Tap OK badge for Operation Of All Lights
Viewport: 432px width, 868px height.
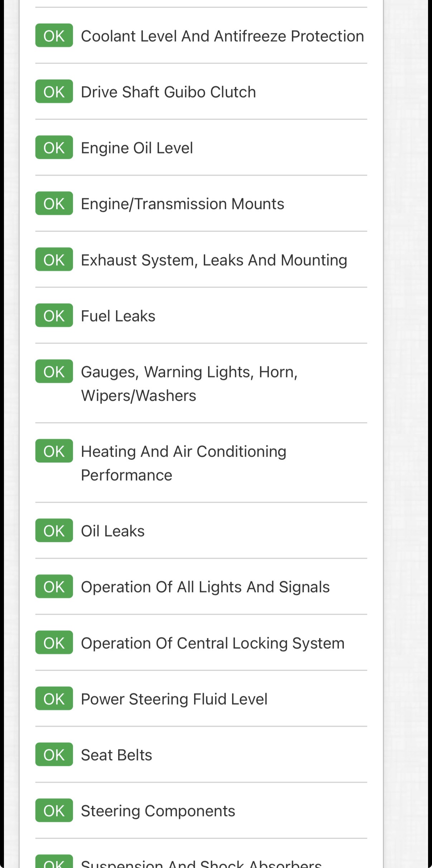54,587
